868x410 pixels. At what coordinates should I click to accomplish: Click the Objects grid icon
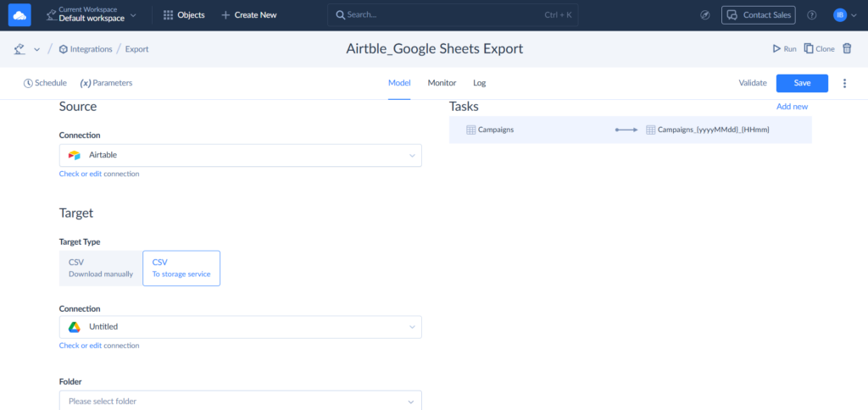pos(168,15)
